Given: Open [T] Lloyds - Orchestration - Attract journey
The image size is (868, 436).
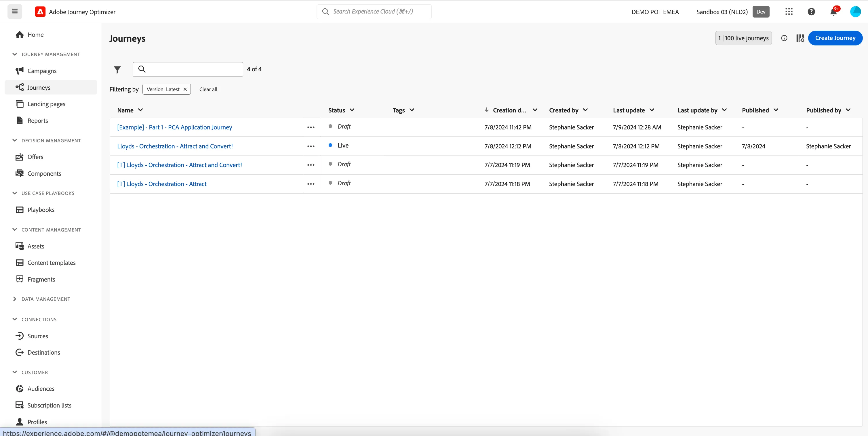Looking at the screenshot, I should (162, 184).
